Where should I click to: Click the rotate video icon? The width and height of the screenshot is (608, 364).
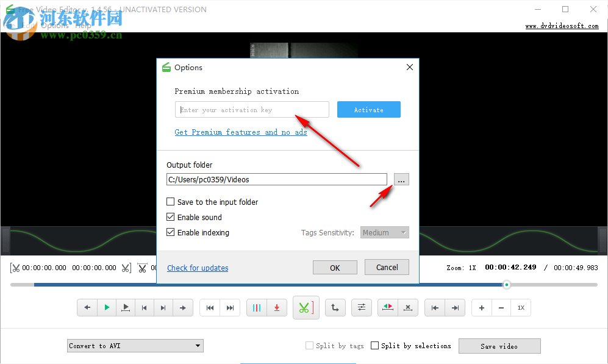pyautogui.click(x=335, y=307)
